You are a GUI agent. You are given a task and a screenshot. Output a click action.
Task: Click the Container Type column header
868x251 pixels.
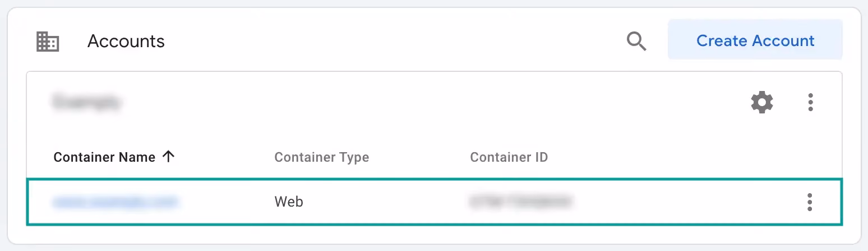click(x=321, y=157)
